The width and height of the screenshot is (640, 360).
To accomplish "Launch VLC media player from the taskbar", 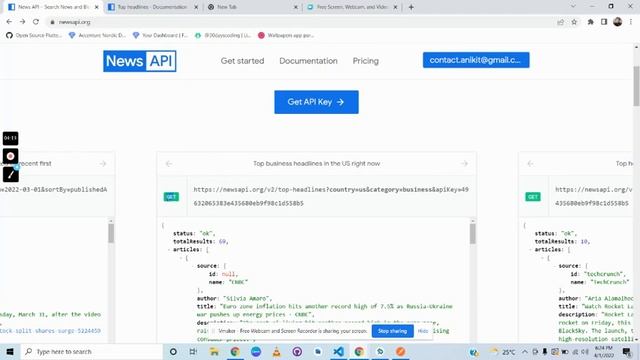I will 276,351.
